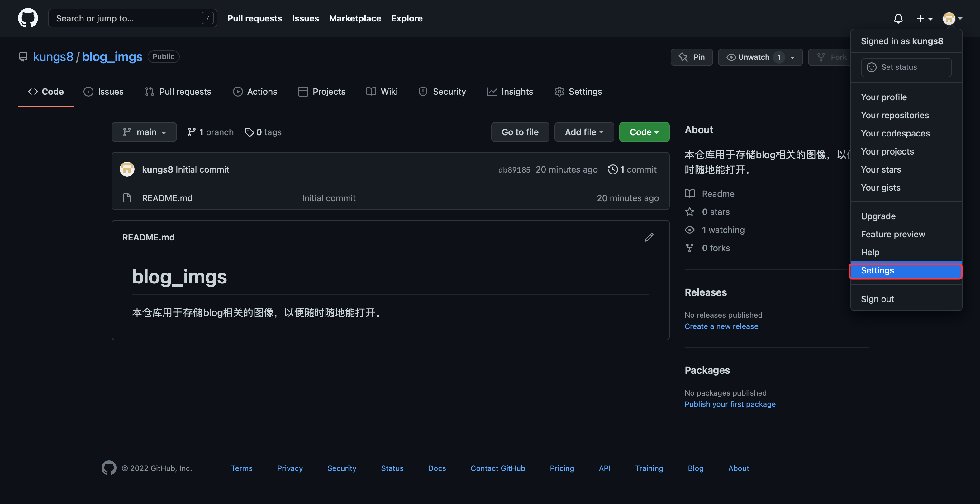Click the commit history clock icon
980x504 pixels.
612,169
